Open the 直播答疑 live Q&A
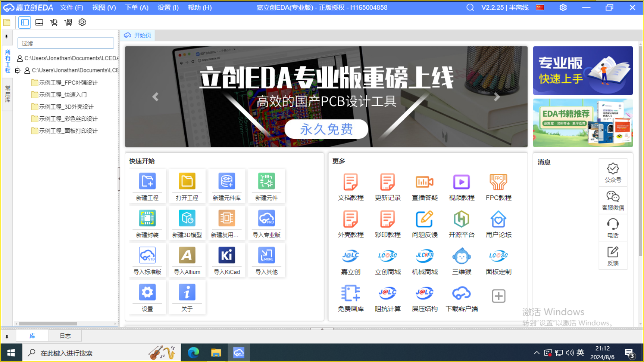 pyautogui.click(x=425, y=182)
